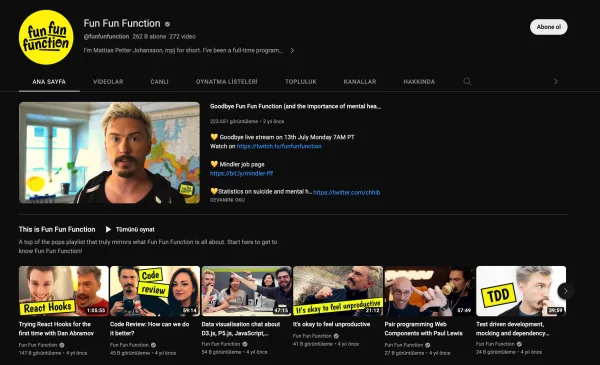The width and height of the screenshot is (600, 365).
Task: Open title Pair programming Web Components with Paul Lewis
Action: pos(423,329)
